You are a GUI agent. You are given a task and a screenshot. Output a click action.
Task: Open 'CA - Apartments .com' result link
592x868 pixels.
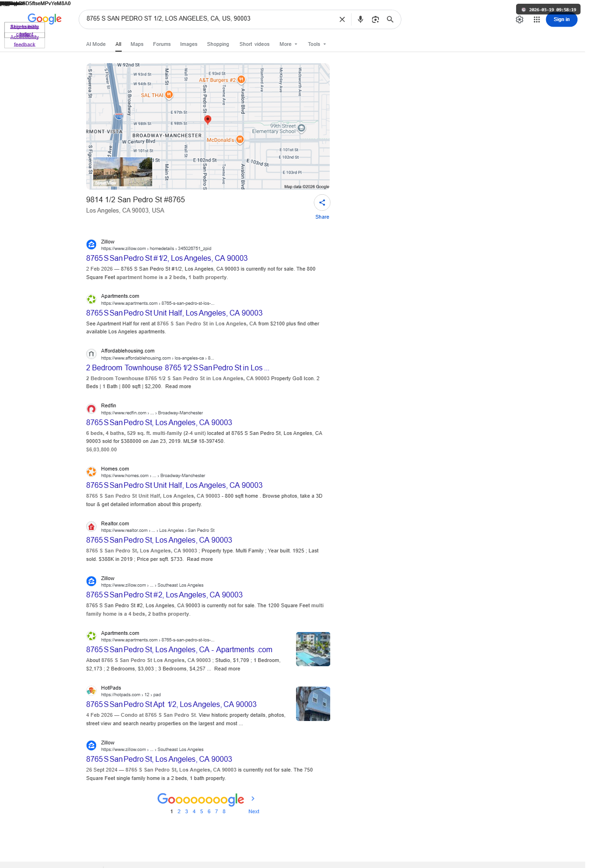tap(179, 649)
